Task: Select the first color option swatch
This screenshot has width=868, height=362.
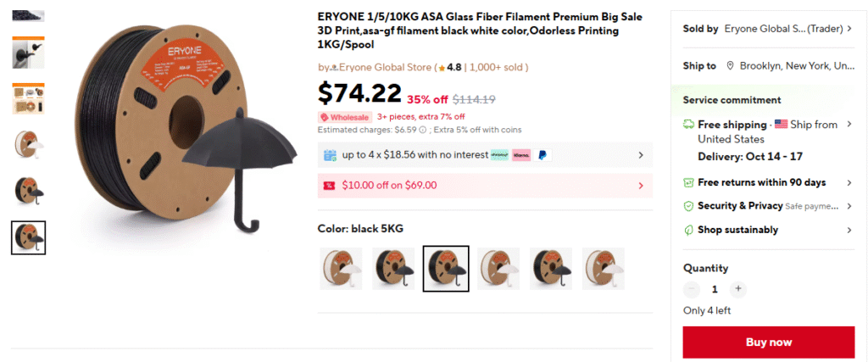Action: [x=341, y=268]
